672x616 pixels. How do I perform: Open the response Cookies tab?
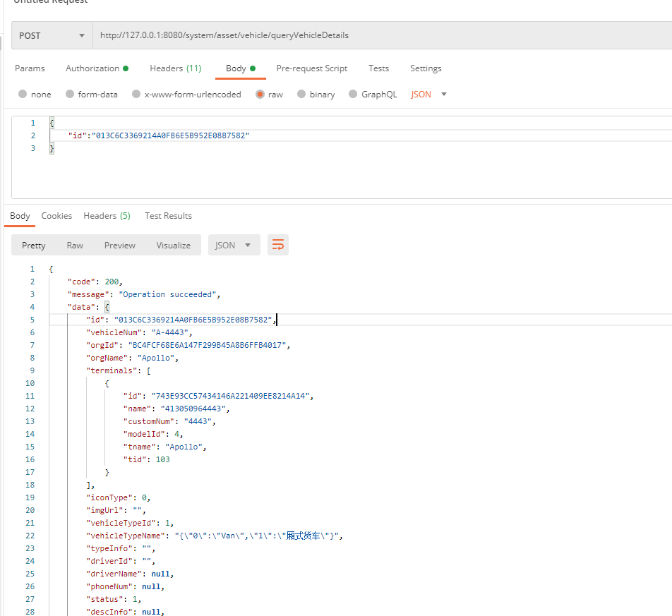tap(56, 216)
